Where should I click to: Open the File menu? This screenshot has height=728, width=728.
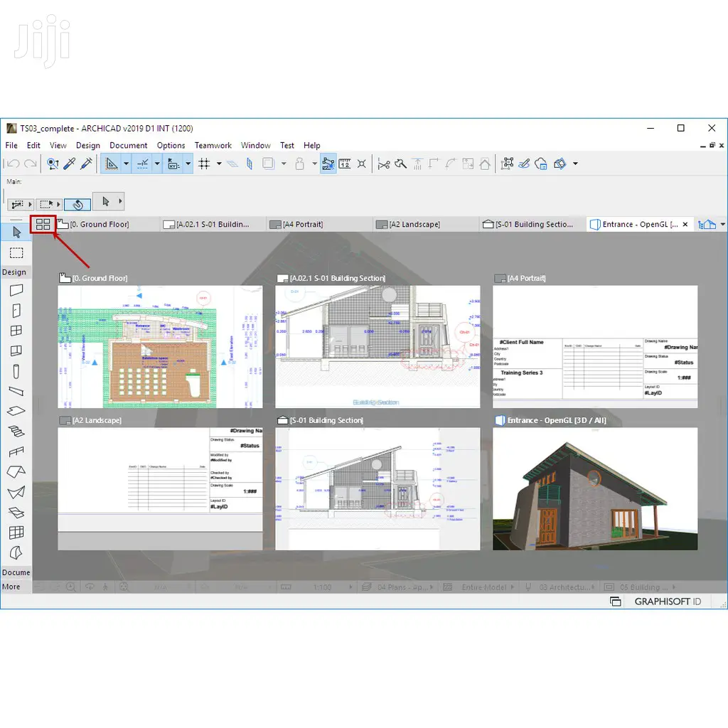pyautogui.click(x=11, y=145)
